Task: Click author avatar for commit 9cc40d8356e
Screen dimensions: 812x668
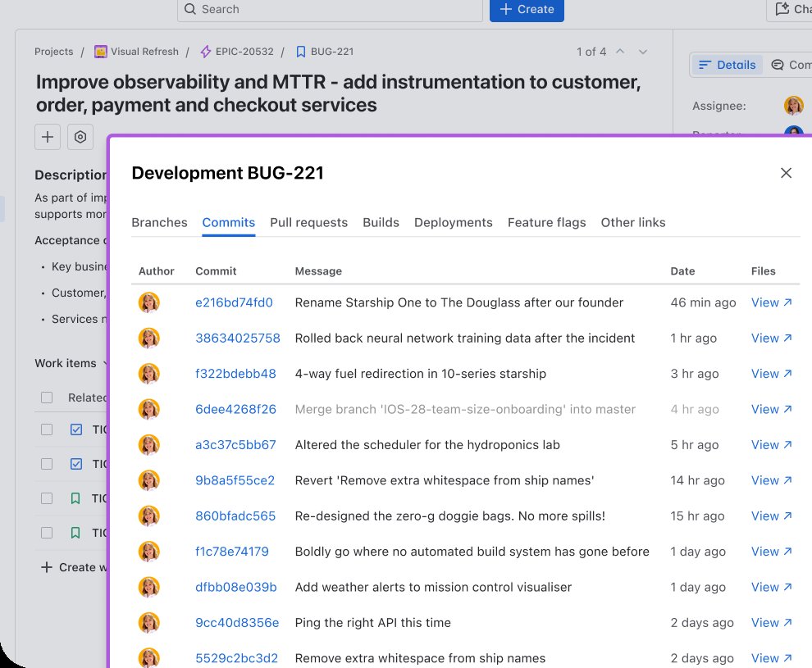Action: point(149,623)
